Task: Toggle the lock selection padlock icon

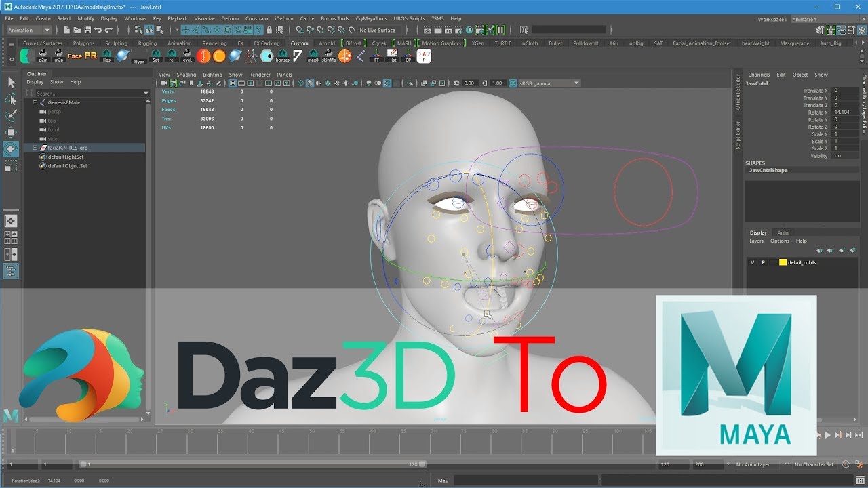Action: pyautogui.click(x=269, y=30)
